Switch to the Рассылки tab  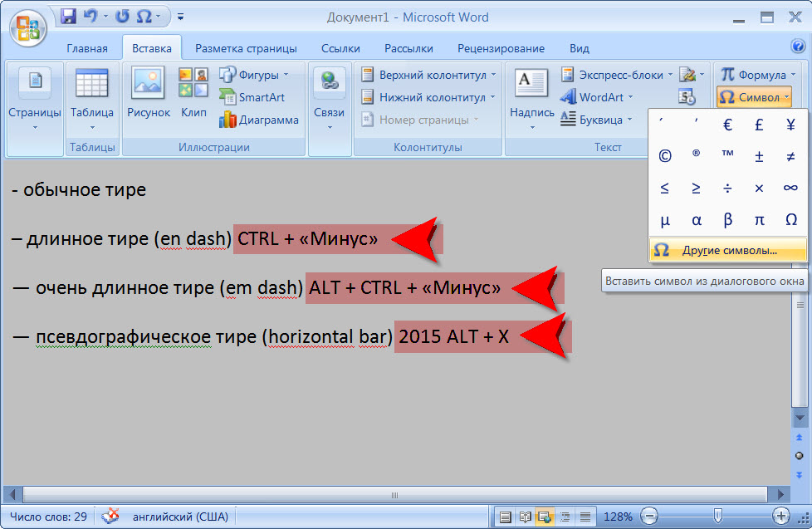coord(408,48)
